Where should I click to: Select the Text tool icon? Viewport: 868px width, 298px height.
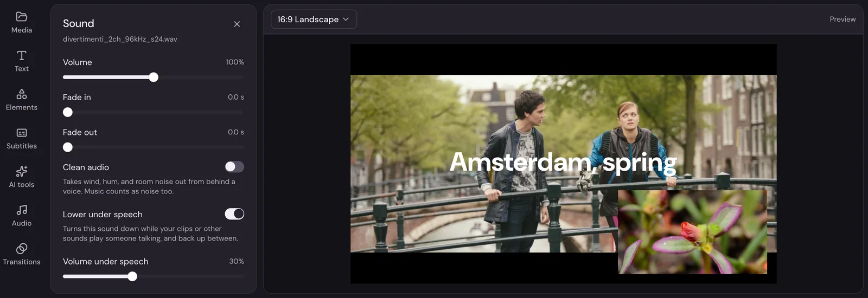coord(22,55)
